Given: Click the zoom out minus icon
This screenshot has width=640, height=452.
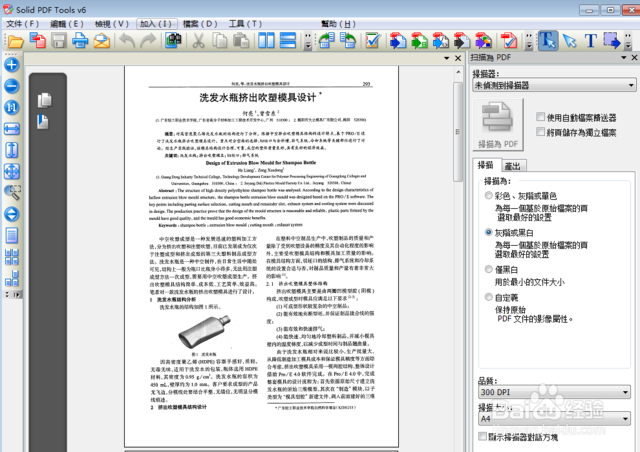Looking at the screenshot, I should tap(11, 86).
